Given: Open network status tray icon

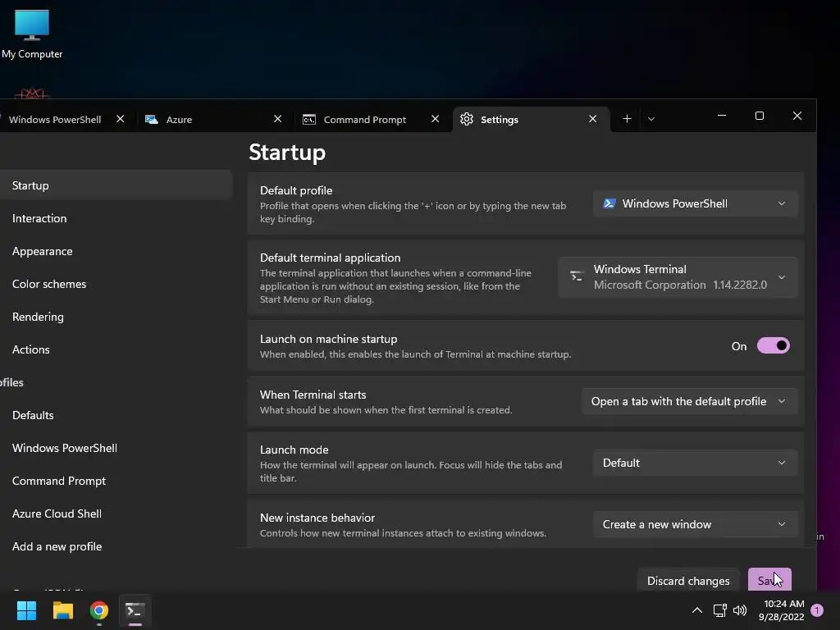Looking at the screenshot, I should pos(720,610).
